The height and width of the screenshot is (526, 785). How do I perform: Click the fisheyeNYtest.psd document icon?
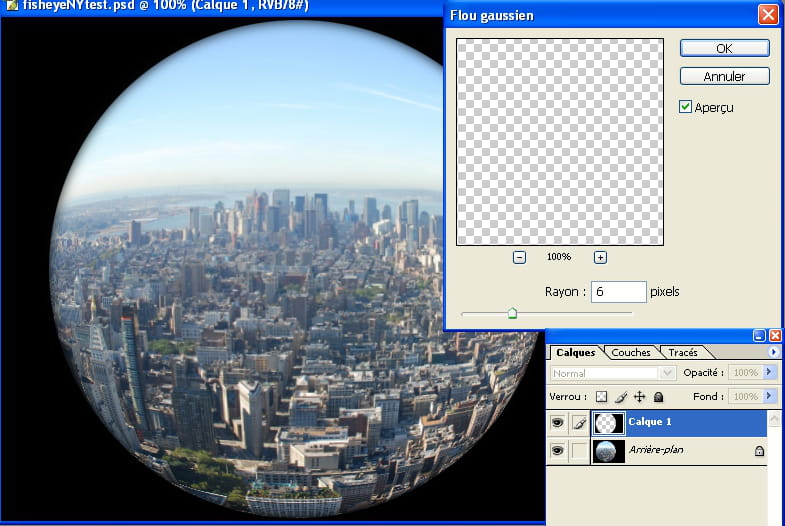click(x=12, y=5)
